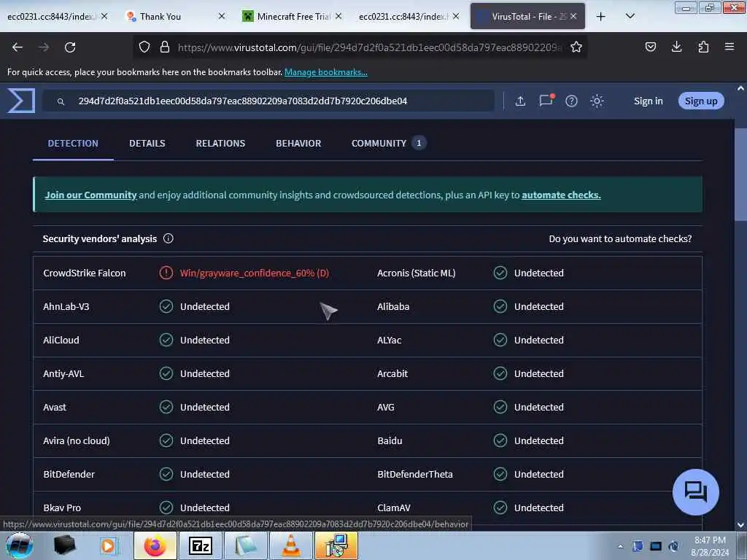
Task: Click the page vertical scrollbar thumb
Action: pyautogui.click(x=740, y=174)
